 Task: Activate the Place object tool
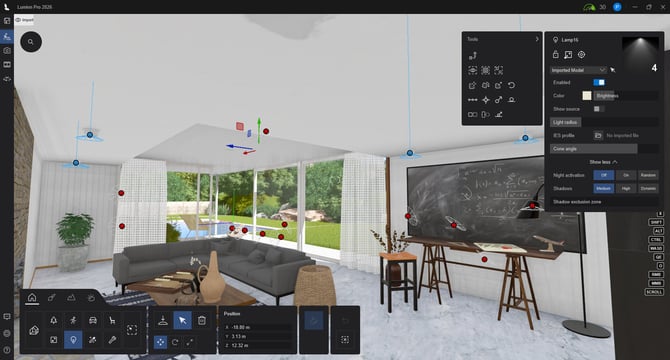coord(163,320)
